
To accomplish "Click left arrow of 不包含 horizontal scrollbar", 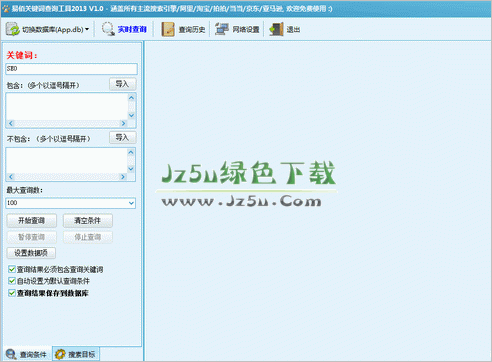I will click(x=11, y=177).
